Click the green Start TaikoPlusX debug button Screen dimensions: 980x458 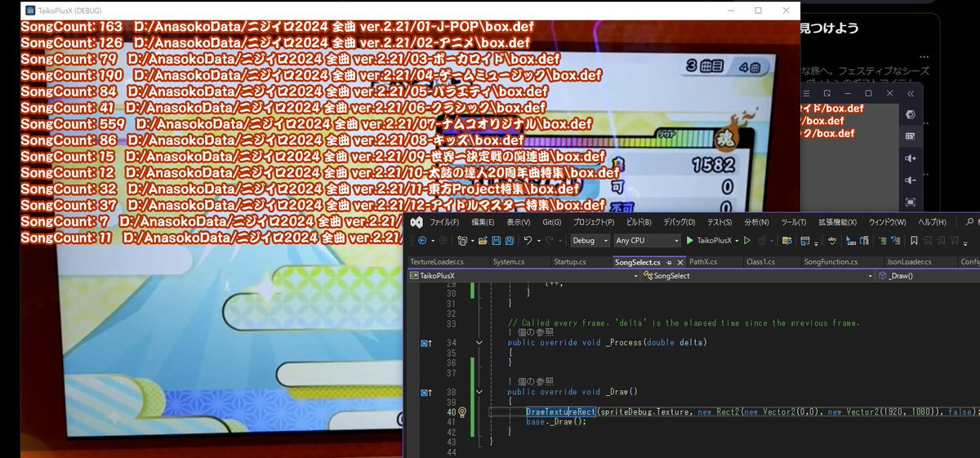coord(708,241)
